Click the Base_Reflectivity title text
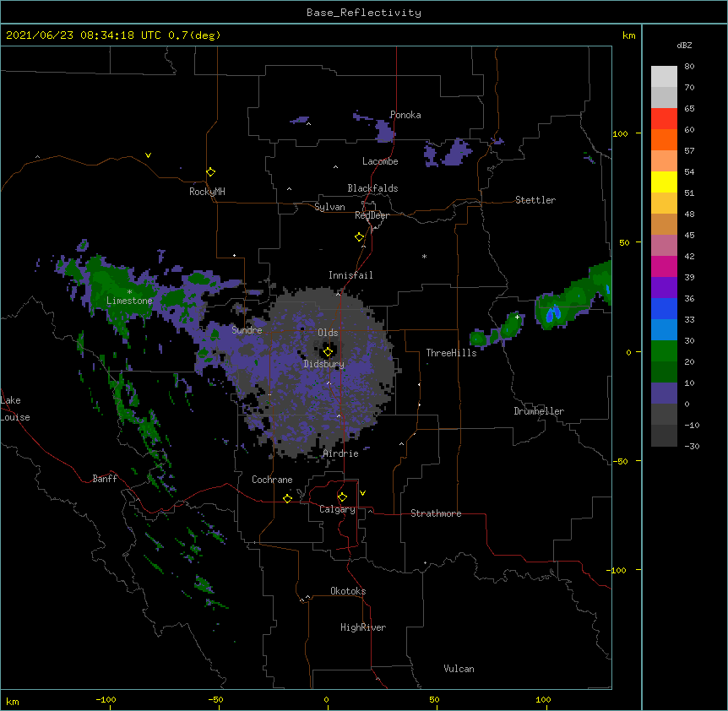The width and height of the screenshot is (728, 711). pos(364,13)
